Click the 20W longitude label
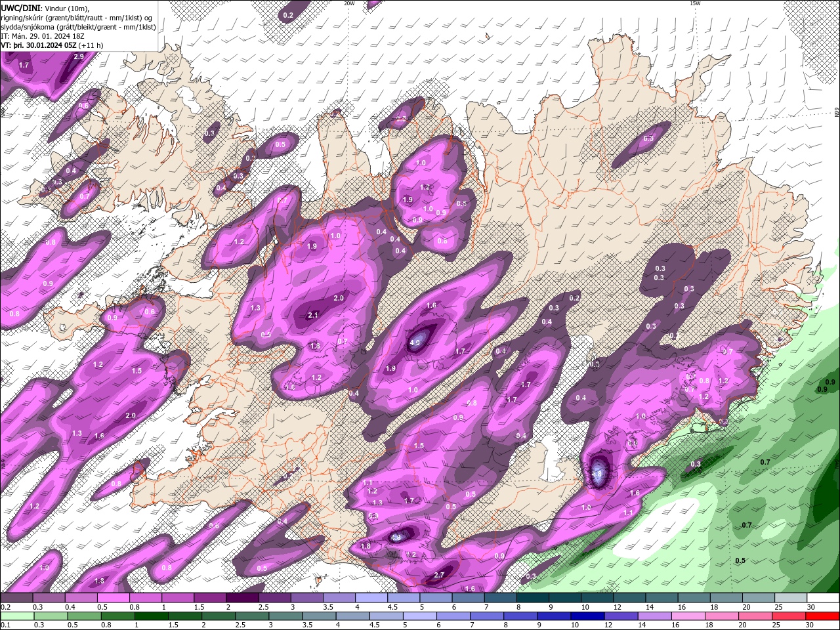The image size is (840, 630). coord(350,3)
